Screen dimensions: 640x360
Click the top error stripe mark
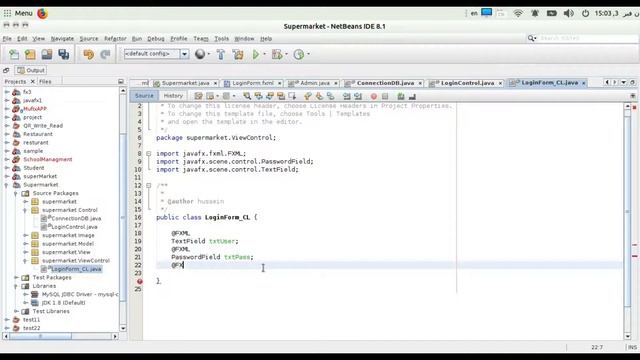coord(634,108)
